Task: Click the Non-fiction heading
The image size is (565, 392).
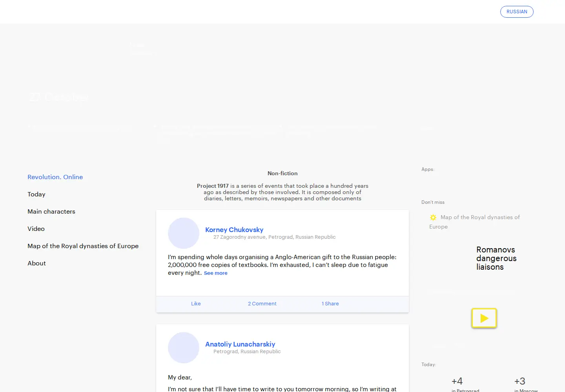Action: pyautogui.click(x=282, y=173)
